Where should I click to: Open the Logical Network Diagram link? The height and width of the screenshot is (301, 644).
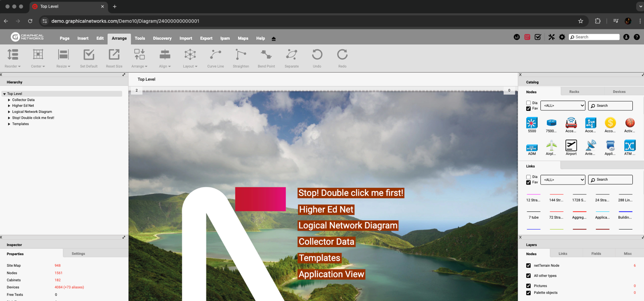(348, 225)
